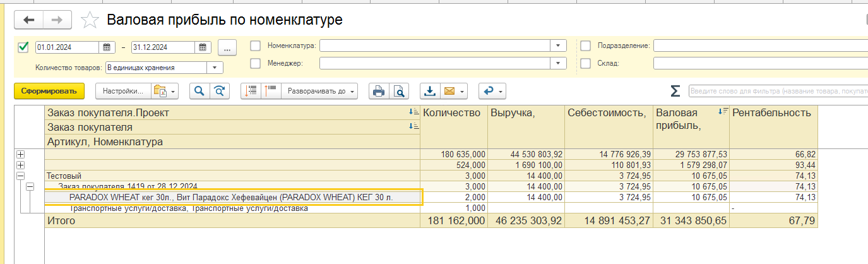
Task: Click cell 1 579 298,07
Action: pyautogui.click(x=691, y=165)
